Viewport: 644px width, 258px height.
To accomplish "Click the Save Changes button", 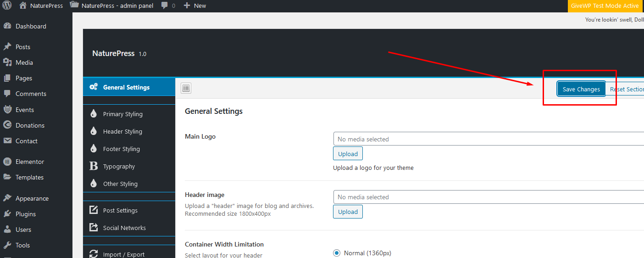I will 581,89.
